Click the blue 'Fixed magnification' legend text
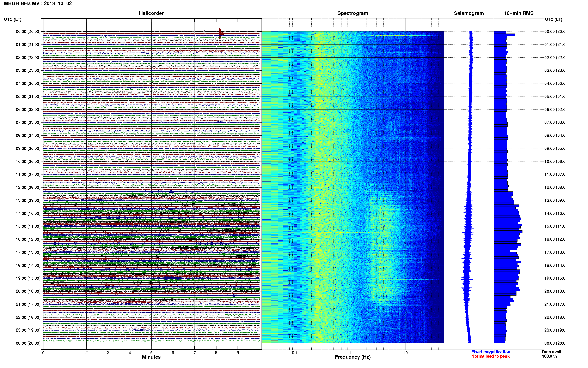 [x=491, y=352]
